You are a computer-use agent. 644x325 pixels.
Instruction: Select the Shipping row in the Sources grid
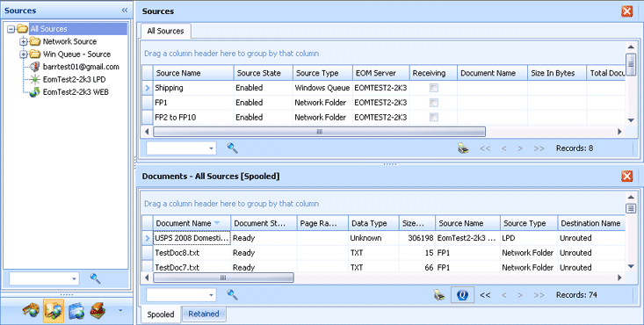384,88
